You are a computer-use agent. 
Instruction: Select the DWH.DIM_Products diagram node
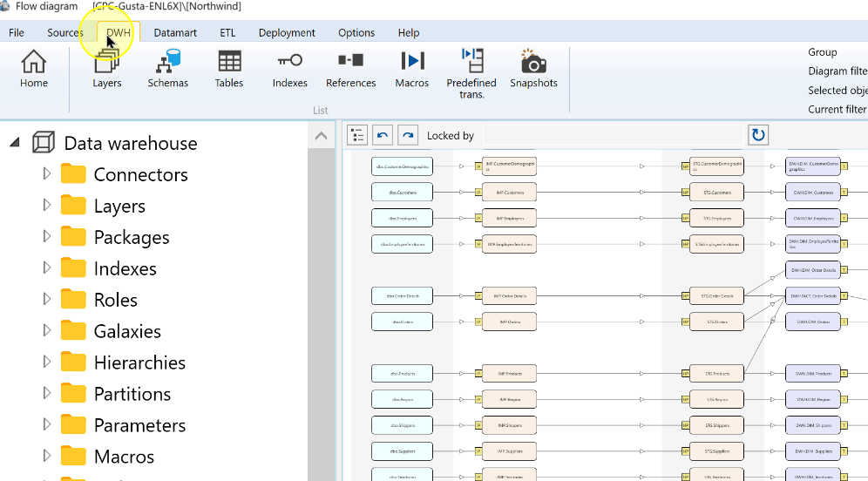[x=813, y=374]
